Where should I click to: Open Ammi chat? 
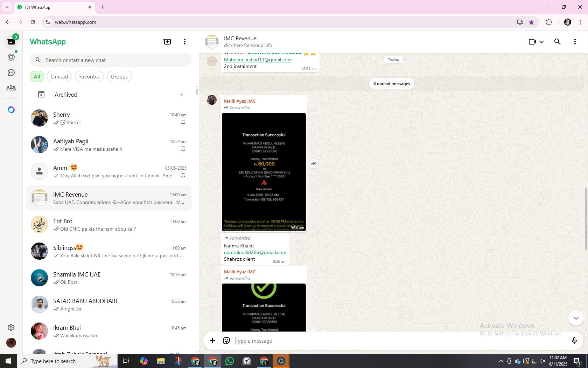point(109,171)
